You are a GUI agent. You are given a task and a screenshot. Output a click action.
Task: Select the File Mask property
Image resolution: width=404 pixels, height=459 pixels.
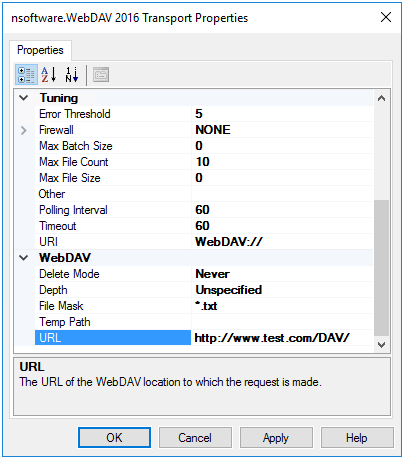[113, 306]
